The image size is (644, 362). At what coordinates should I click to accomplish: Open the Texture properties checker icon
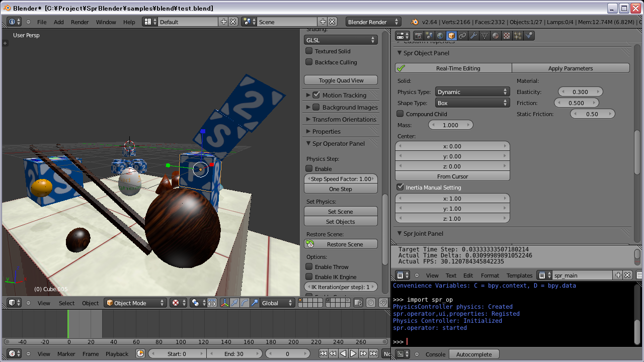click(507, 36)
